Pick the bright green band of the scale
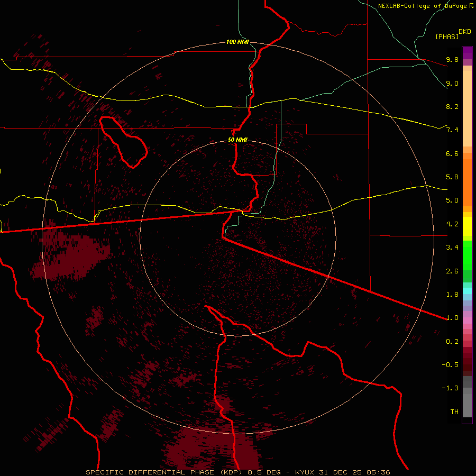 pos(467,255)
